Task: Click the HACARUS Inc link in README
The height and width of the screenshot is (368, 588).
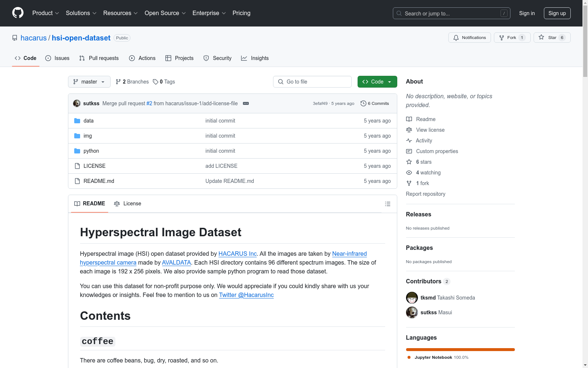Action: pyautogui.click(x=237, y=254)
